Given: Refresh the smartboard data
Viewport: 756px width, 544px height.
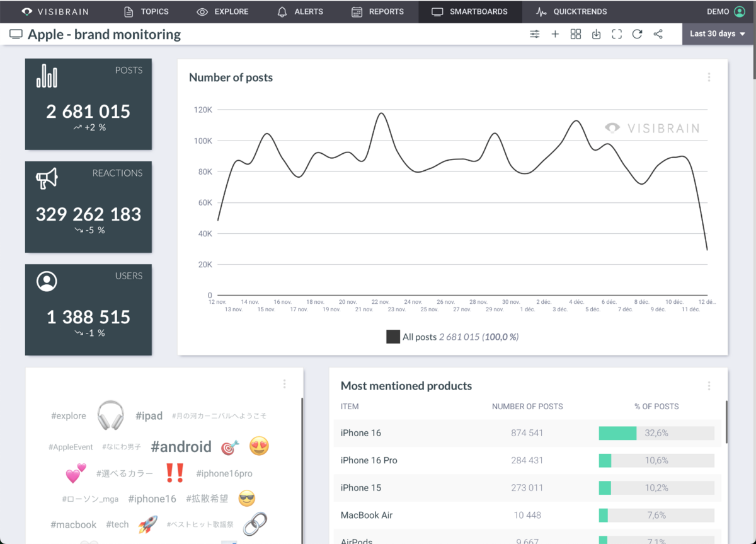Looking at the screenshot, I should tap(637, 34).
